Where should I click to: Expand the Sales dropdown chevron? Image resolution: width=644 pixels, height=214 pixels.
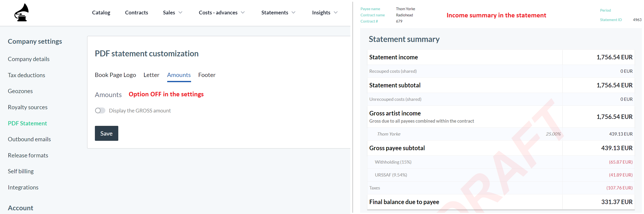180,12
